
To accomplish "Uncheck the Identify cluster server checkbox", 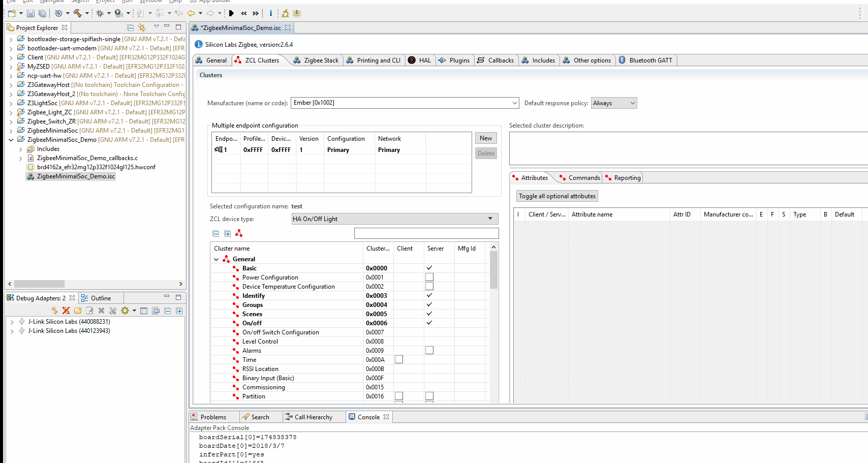I will coord(429,296).
